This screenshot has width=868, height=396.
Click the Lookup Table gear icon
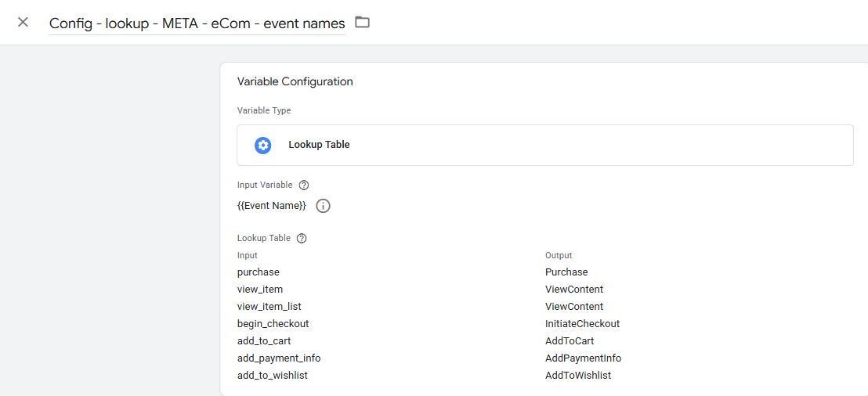(x=263, y=145)
